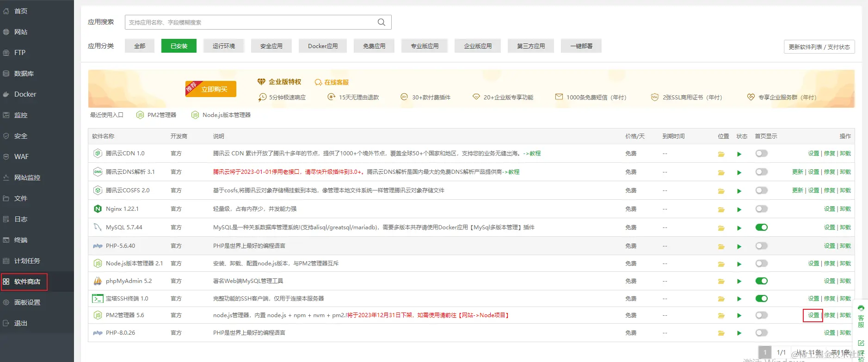Click the 宝塔SSH终端 terminal icon
The width and height of the screenshot is (868, 362).
98,299
